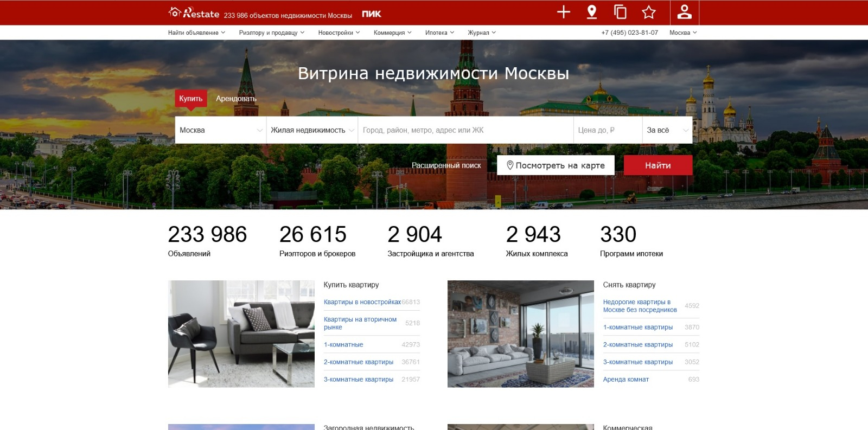Open the 'Журнал' menu
868x430 pixels.
point(482,33)
